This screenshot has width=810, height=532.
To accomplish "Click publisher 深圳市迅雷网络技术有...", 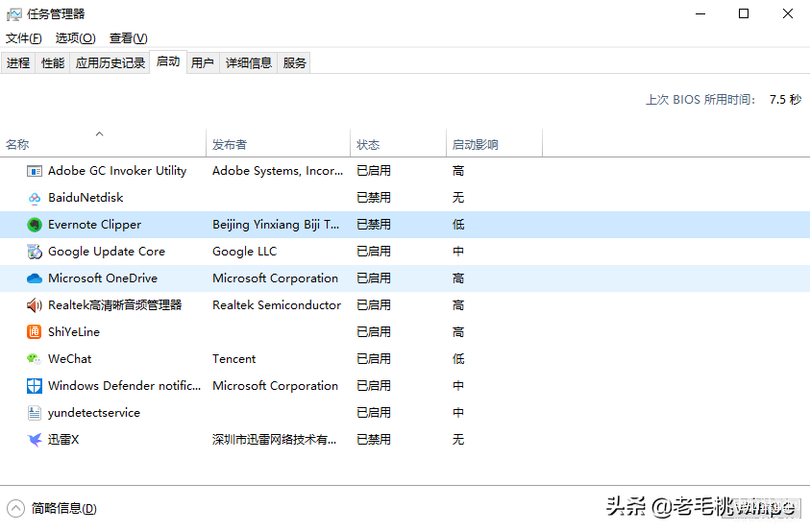I will (x=274, y=440).
